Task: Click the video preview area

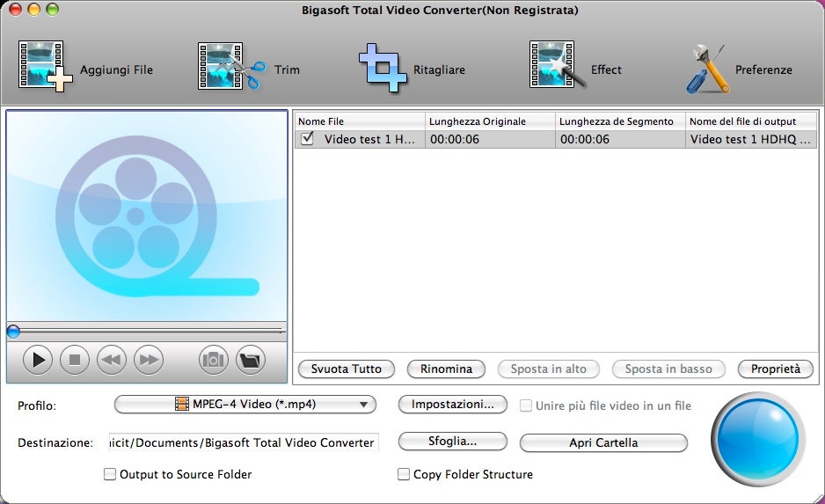Action: click(147, 215)
